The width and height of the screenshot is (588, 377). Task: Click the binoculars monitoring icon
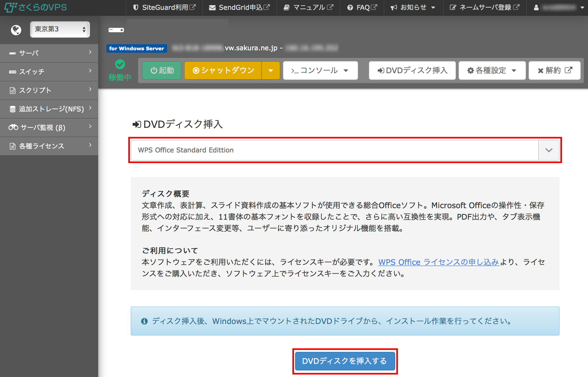13,127
